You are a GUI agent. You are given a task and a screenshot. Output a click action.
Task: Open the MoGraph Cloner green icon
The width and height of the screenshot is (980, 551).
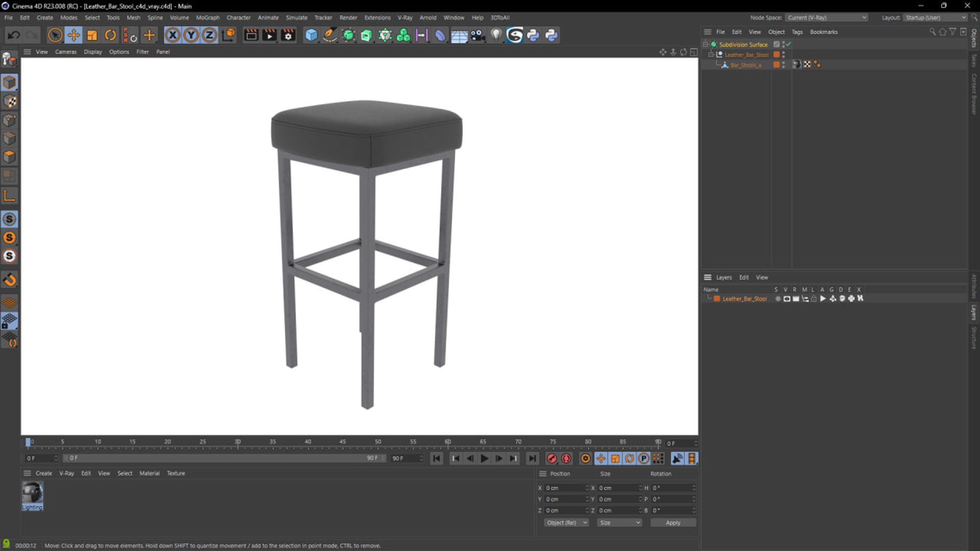(x=403, y=35)
